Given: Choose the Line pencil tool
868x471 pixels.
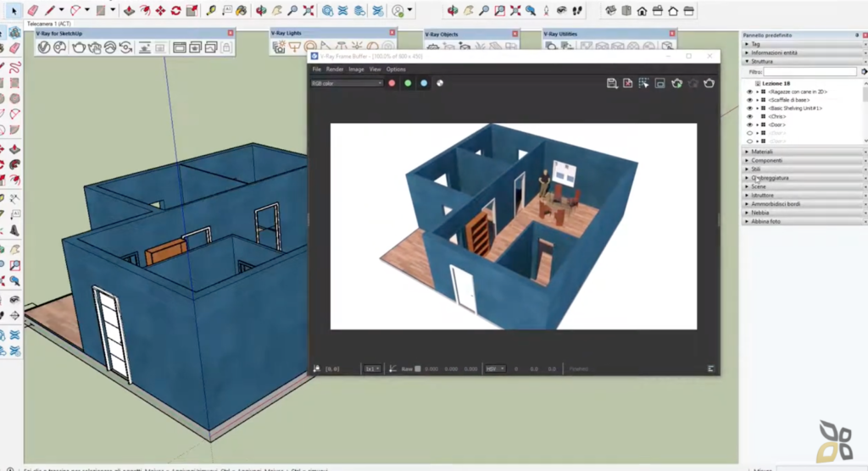Looking at the screenshot, I should tap(50, 10).
